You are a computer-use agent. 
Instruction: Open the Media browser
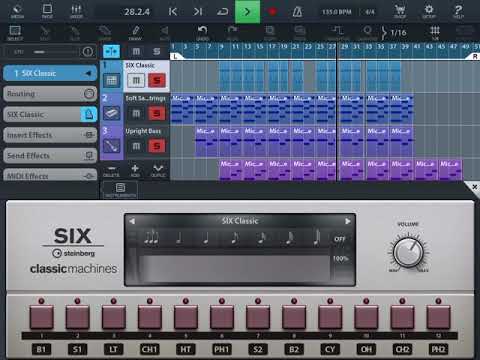coord(17,11)
